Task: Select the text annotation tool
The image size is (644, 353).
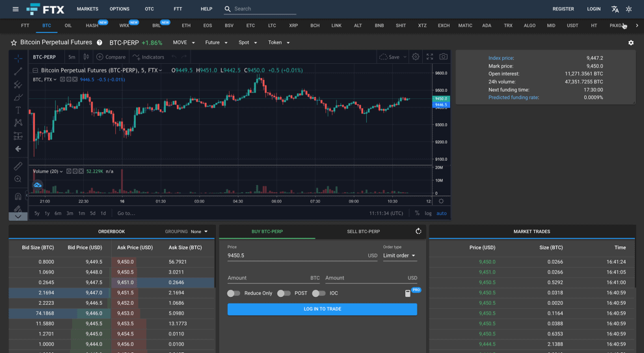Action: pos(18,110)
